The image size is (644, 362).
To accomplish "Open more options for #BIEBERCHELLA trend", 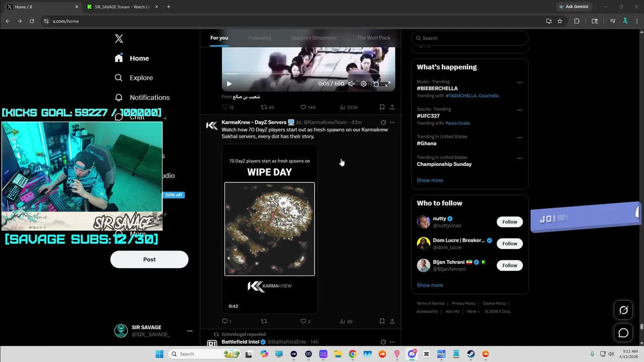I will (520, 82).
